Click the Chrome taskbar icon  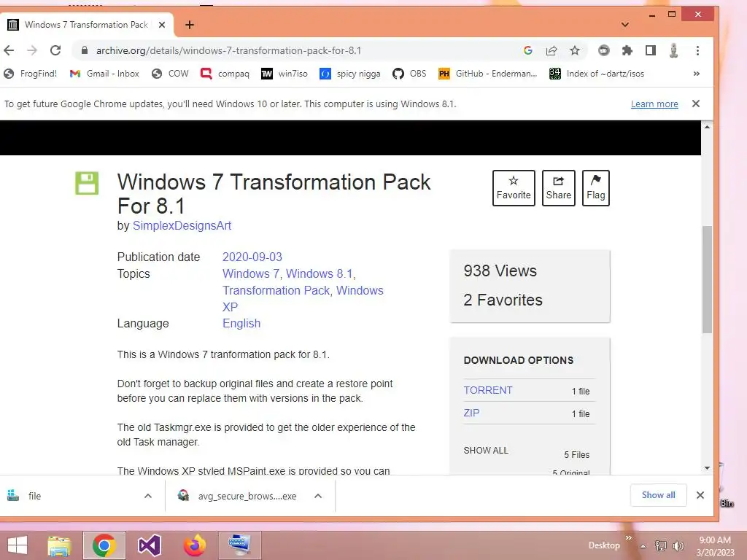coord(104,545)
